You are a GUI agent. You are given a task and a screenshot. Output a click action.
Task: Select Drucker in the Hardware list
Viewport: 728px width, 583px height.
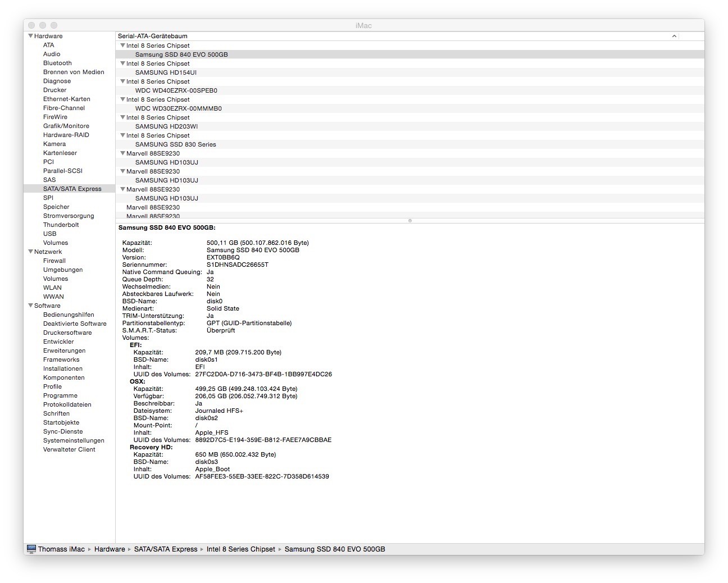54,90
